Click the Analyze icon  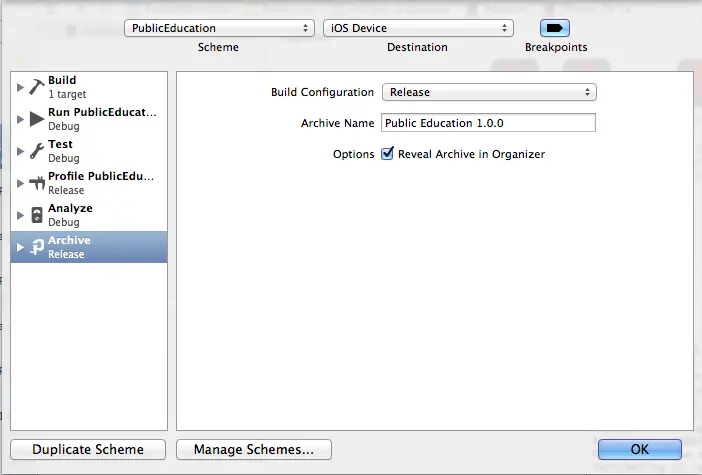click(37, 215)
